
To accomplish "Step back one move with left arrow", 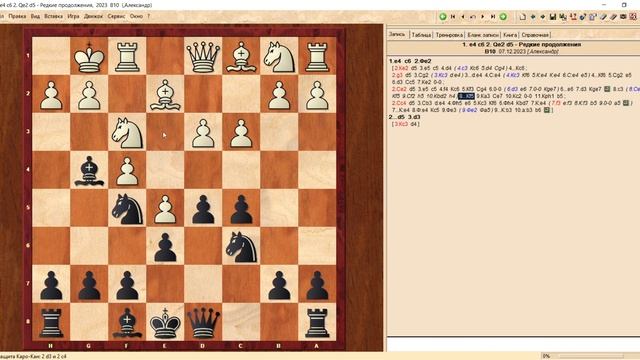I will [x=463, y=17].
